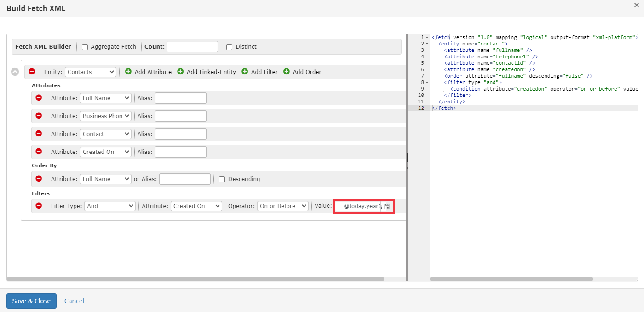Delete the Full Name order-by row
Screen dimensions: 644x312
tap(39, 179)
